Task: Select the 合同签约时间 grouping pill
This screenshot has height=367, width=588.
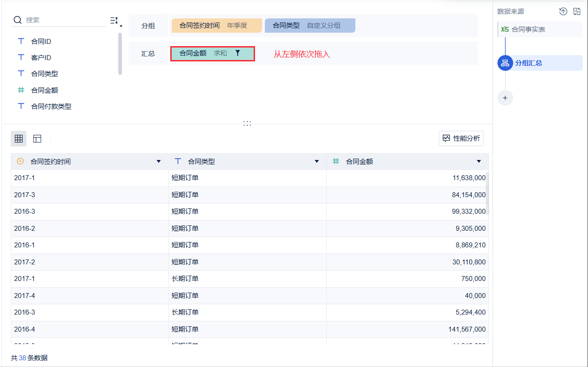Action: click(x=216, y=26)
